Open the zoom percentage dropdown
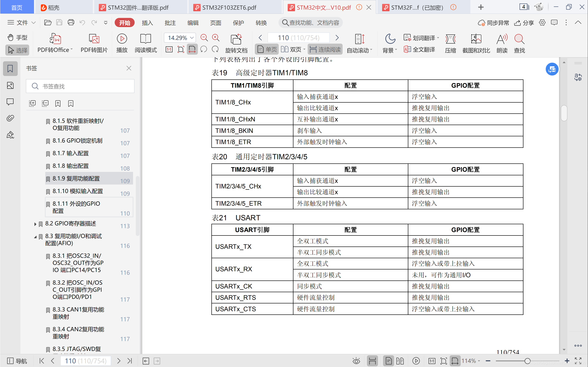 [192, 38]
